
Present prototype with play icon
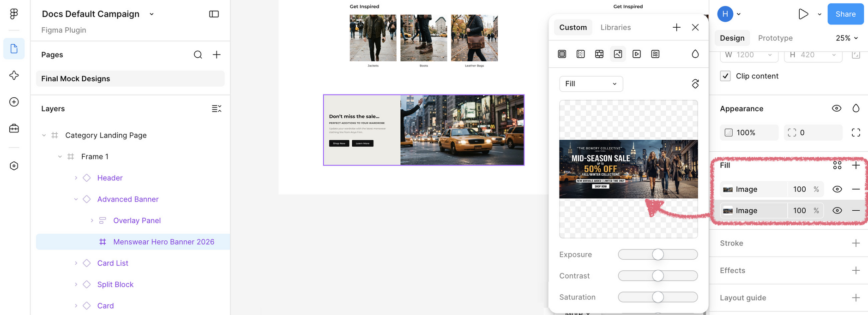click(x=803, y=14)
